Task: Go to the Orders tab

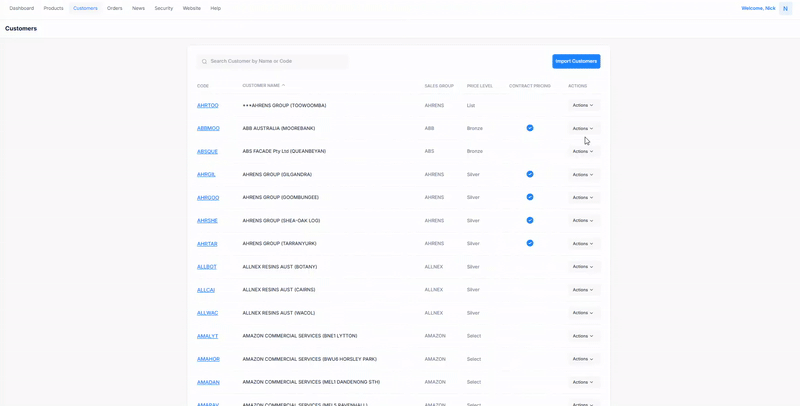Action: click(115, 8)
